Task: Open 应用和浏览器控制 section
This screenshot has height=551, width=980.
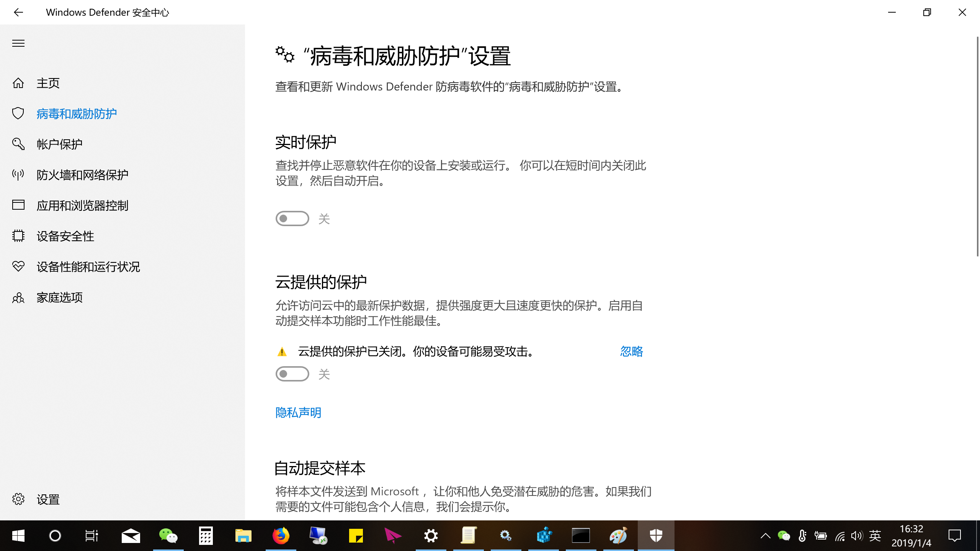Action: (83, 205)
